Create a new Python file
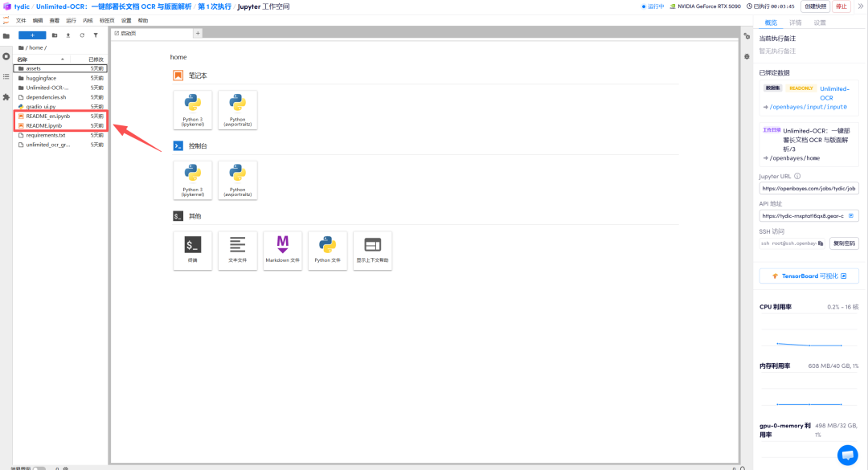This screenshot has width=868, height=470. pos(328,251)
